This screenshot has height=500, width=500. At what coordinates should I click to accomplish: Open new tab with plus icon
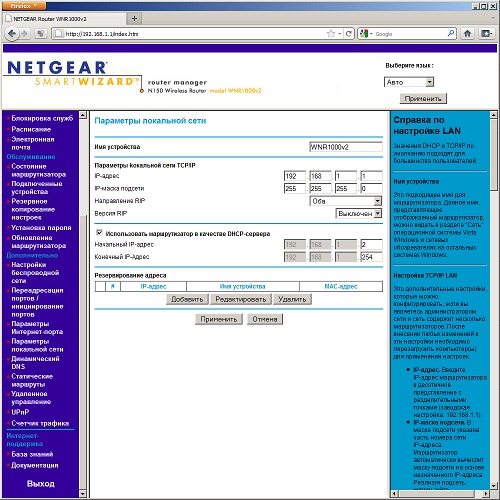(134, 19)
